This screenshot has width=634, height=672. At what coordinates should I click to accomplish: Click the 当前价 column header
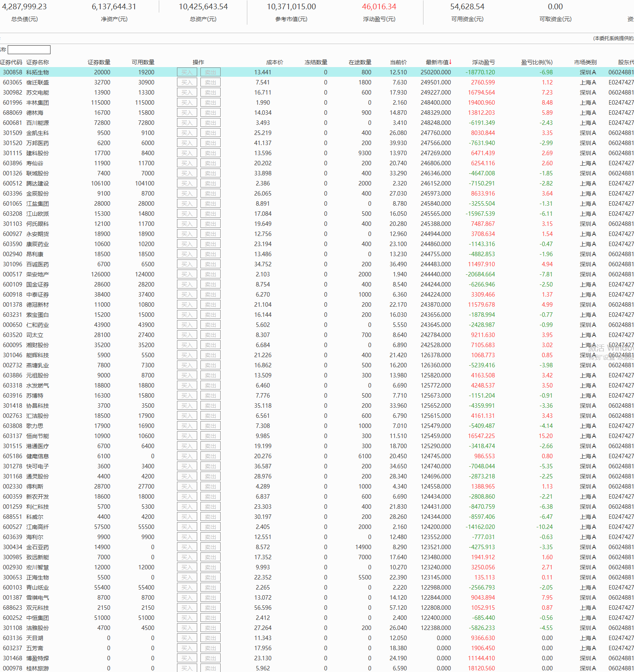coord(398,62)
